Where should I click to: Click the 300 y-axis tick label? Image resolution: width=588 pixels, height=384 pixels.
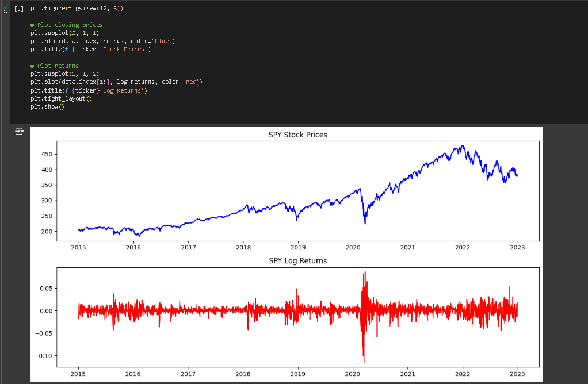47,201
